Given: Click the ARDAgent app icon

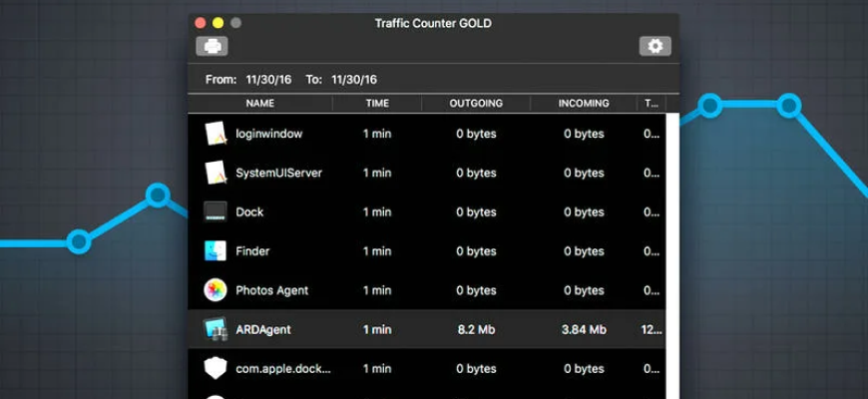Looking at the screenshot, I should click(216, 329).
